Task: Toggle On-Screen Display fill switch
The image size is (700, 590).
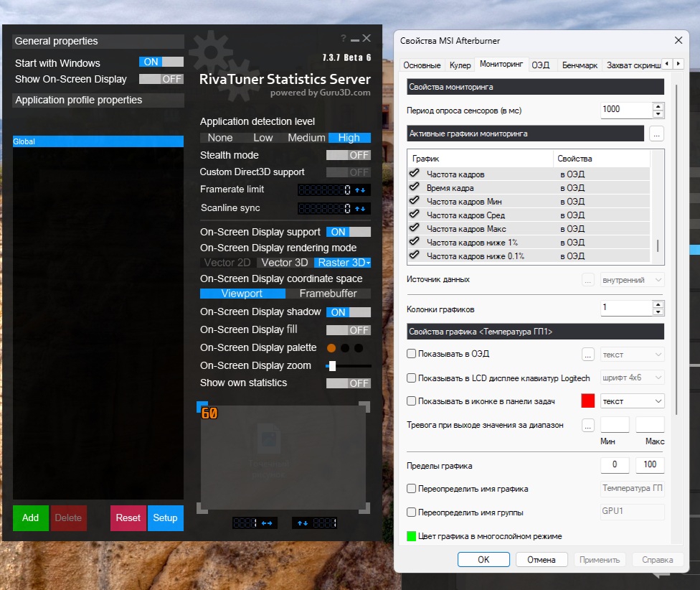Action: [349, 330]
